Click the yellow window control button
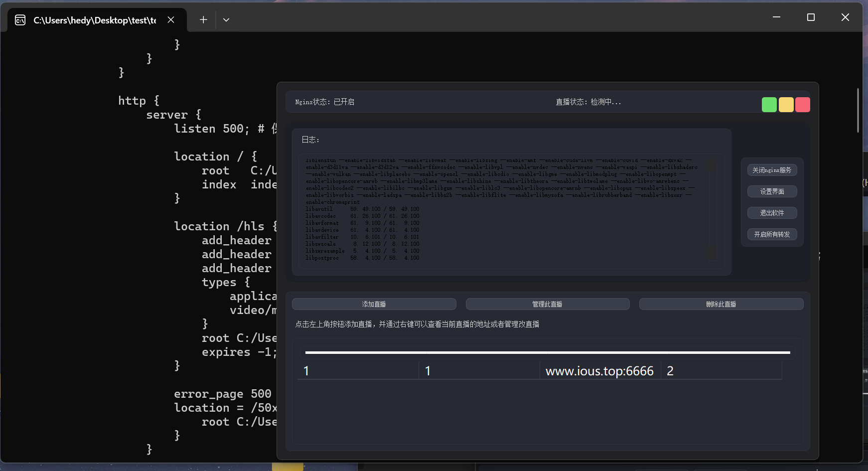 point(786,105)
